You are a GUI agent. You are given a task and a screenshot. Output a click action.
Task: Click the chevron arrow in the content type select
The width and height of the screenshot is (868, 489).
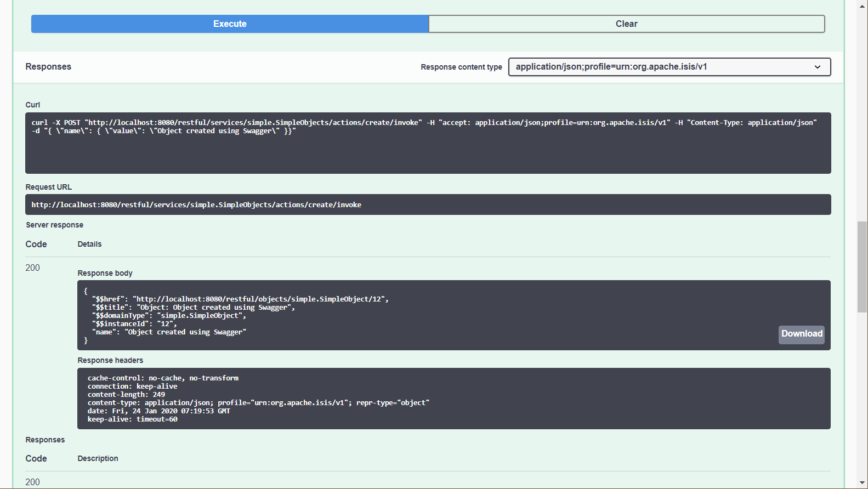817,67
